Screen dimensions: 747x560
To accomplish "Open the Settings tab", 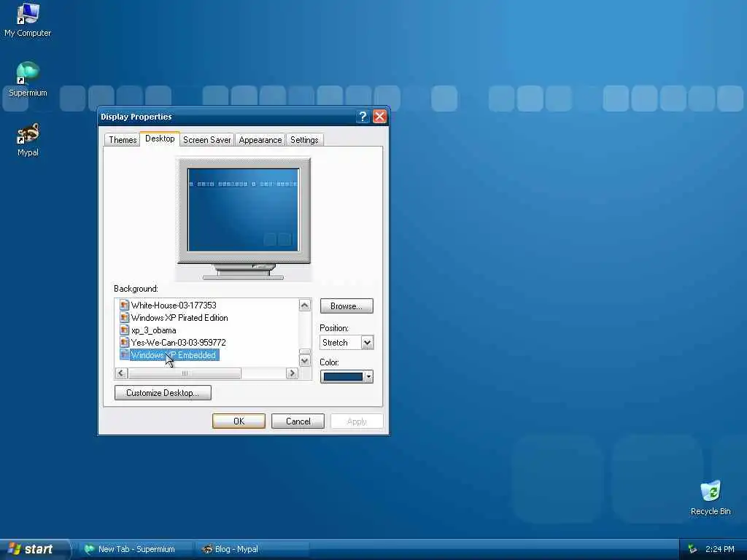I will point(304,140).
